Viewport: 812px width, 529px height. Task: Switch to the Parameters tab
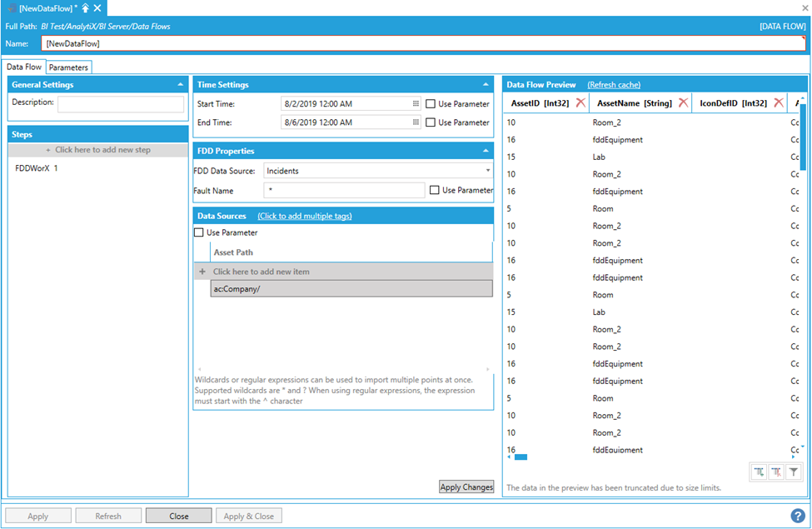pos(68,67)
